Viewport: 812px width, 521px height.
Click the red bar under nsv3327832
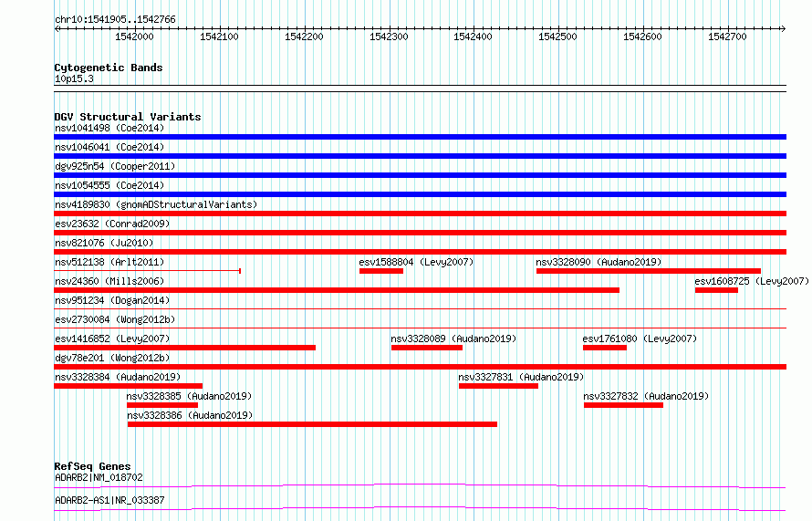click(x=623, y=405)
